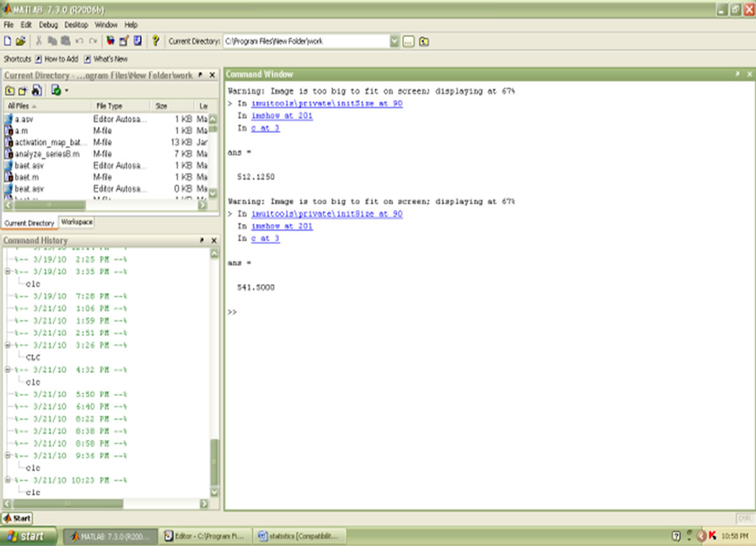Launch the GUIDE icon in toolbar
756x546 pixels.
[124, 41]
